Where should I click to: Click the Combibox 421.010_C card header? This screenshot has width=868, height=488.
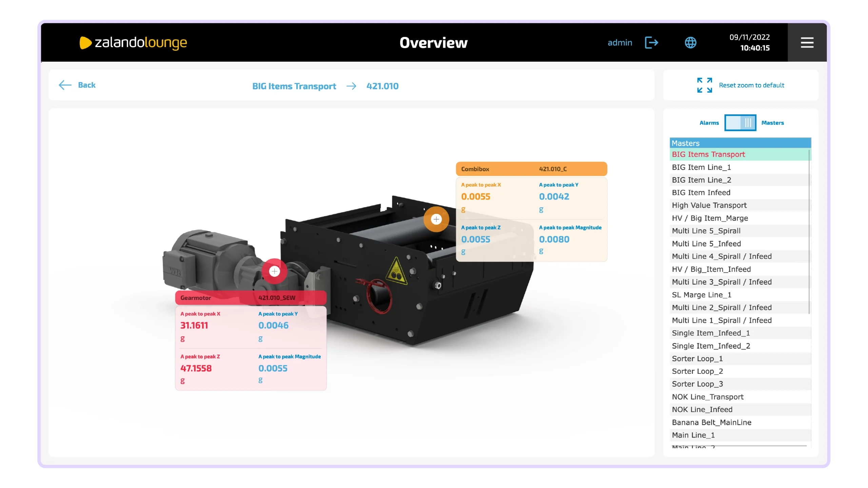(x=531, y=169)
